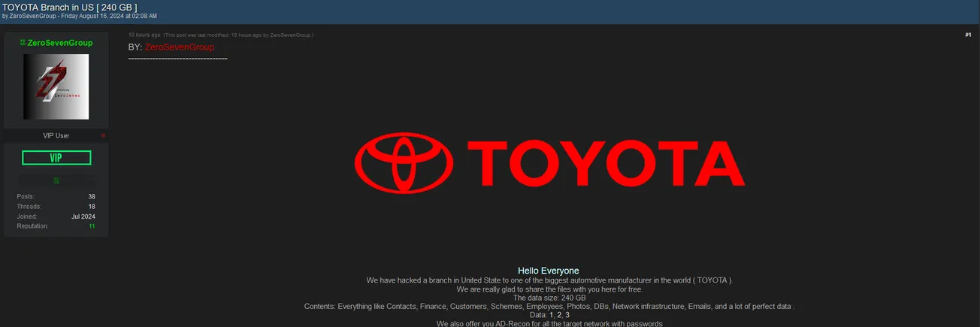Viewport: 980px width, 327px height.
Task: View the user's Posts count of 38
Action: click(x=91, y=197)
